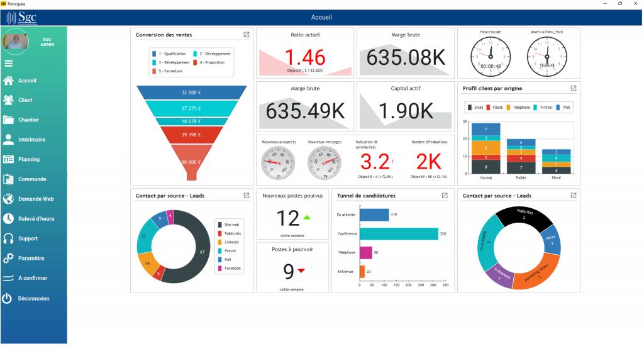Click the Demande Web globe icon
The width and height of the screenshot is (644, 346).
click(8, 199)
